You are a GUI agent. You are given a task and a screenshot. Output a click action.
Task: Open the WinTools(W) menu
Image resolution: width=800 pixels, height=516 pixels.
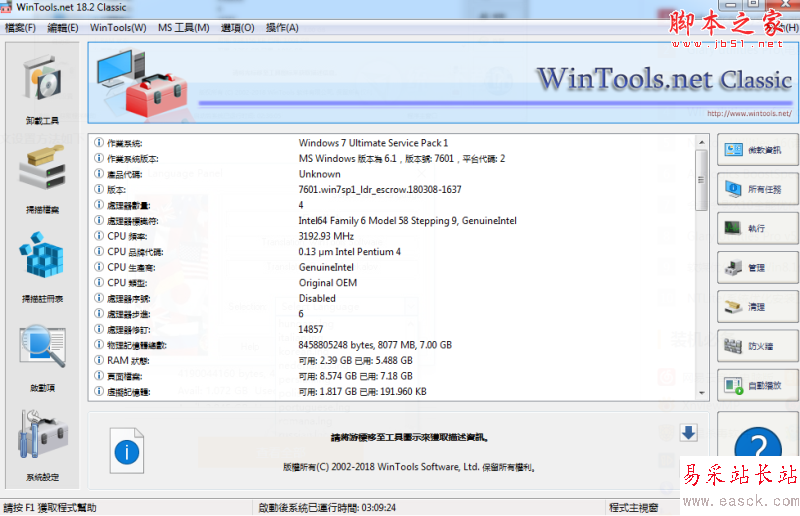[118, 28]
